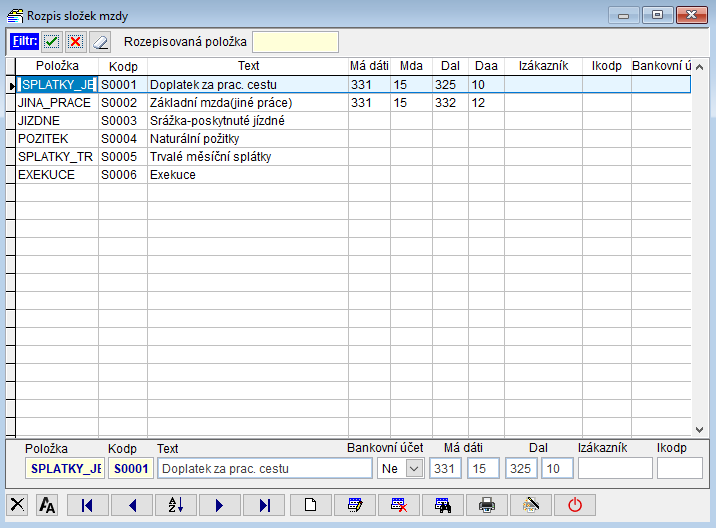Click the Mda column header
Screen dimensions: 716x528
pos(411,66)
